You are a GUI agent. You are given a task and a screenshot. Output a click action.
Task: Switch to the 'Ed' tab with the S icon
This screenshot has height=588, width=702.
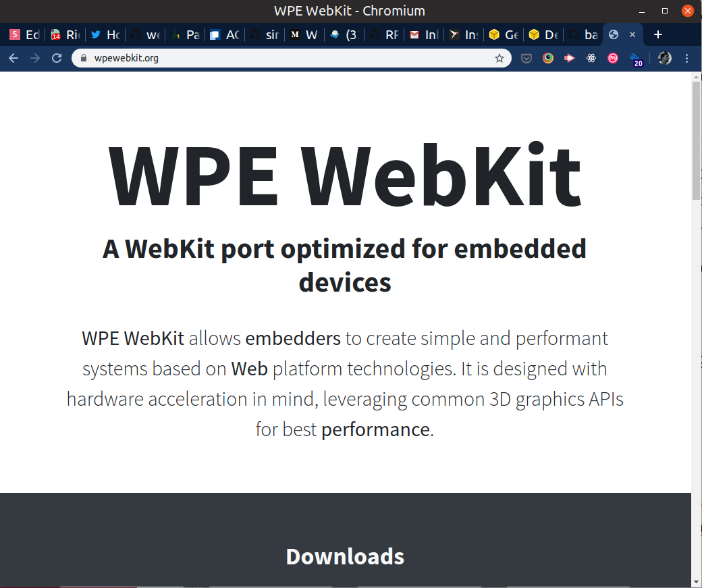point(24,34)
